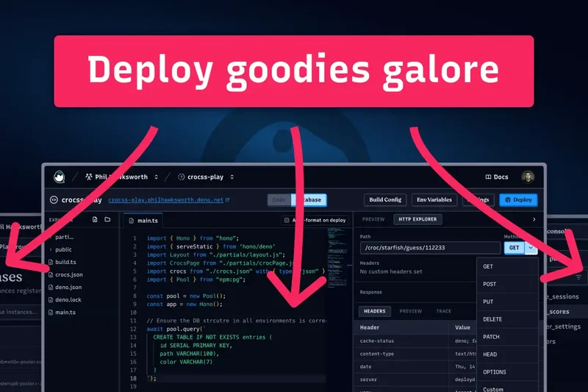Switch to the HTTP EXPLORER tab
This screenshot has height=392, width=588.
point(417,219)
